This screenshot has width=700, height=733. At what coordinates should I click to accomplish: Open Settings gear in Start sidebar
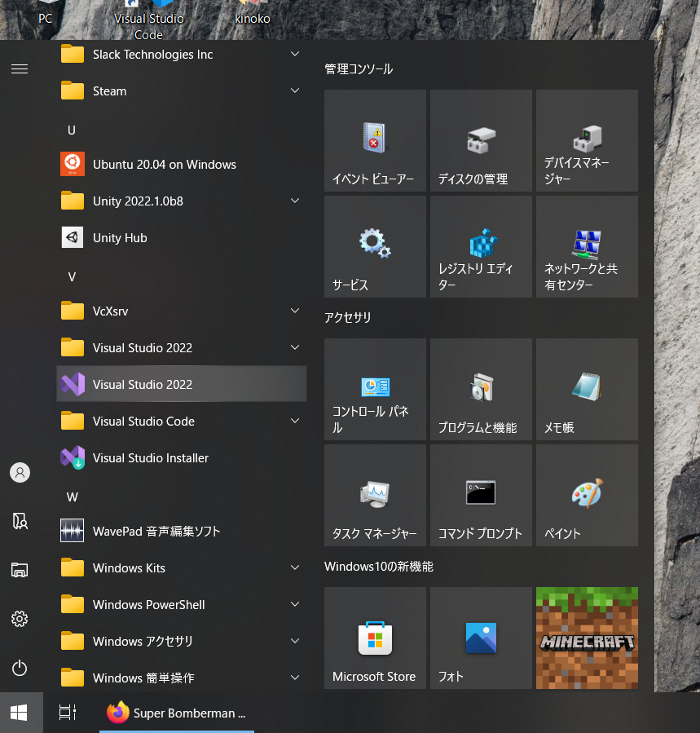[x=20, y=619]
